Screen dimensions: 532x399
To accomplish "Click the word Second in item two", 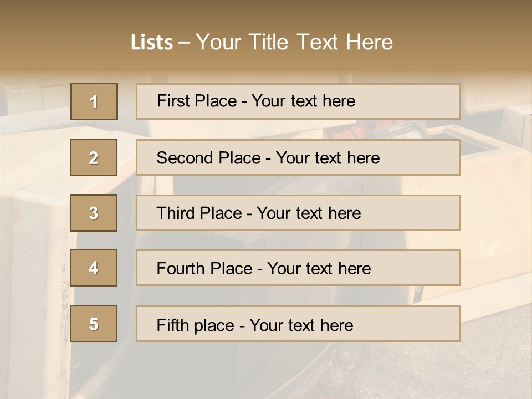I will (185, 158).
